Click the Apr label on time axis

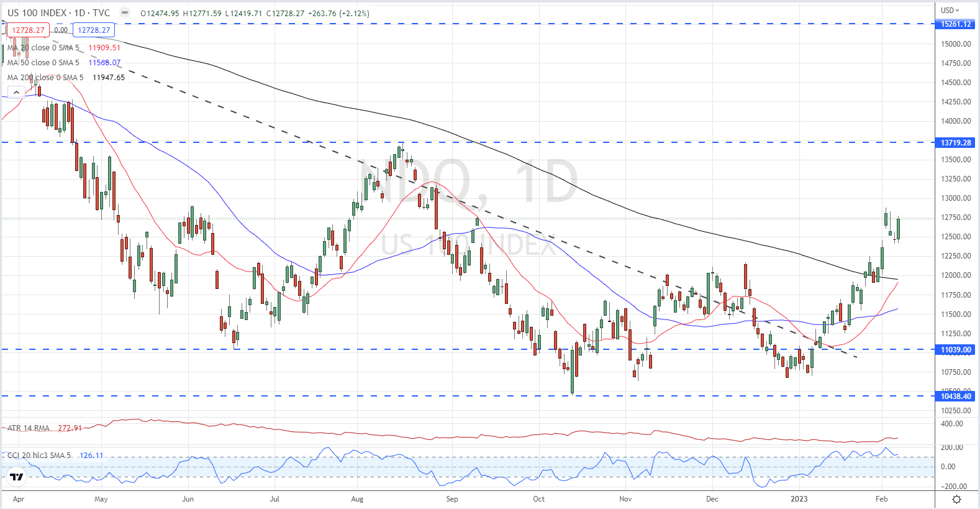19,499
